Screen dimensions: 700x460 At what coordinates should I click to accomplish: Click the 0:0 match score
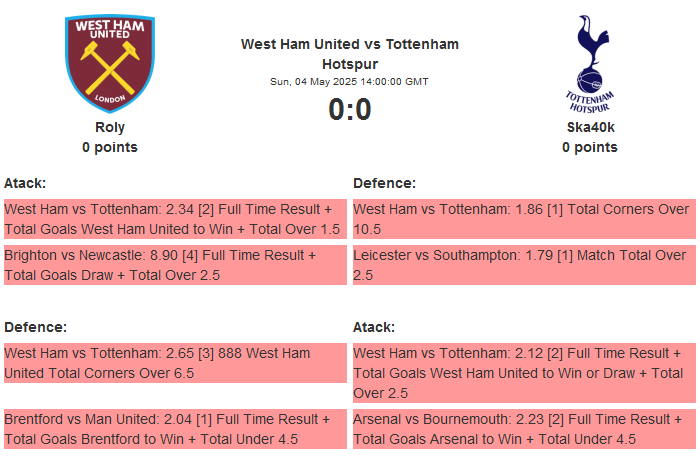coord(350,109)
